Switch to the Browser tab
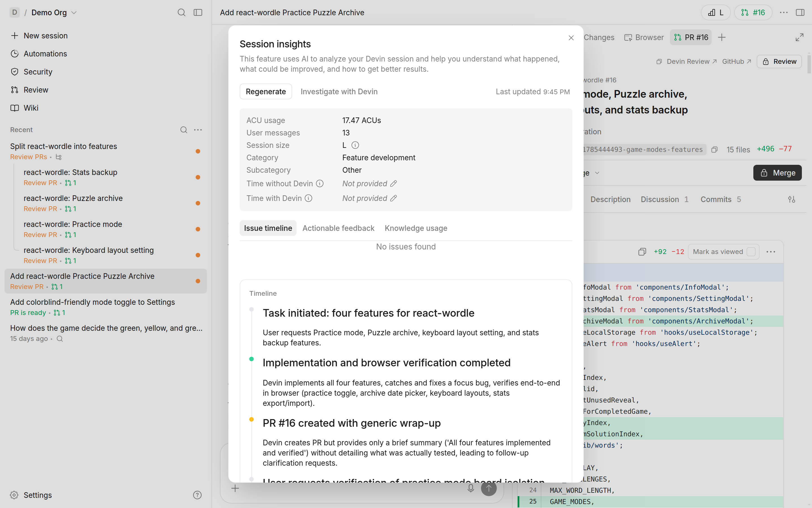Viewport: 812px width, 508px height. click(644, 37)
